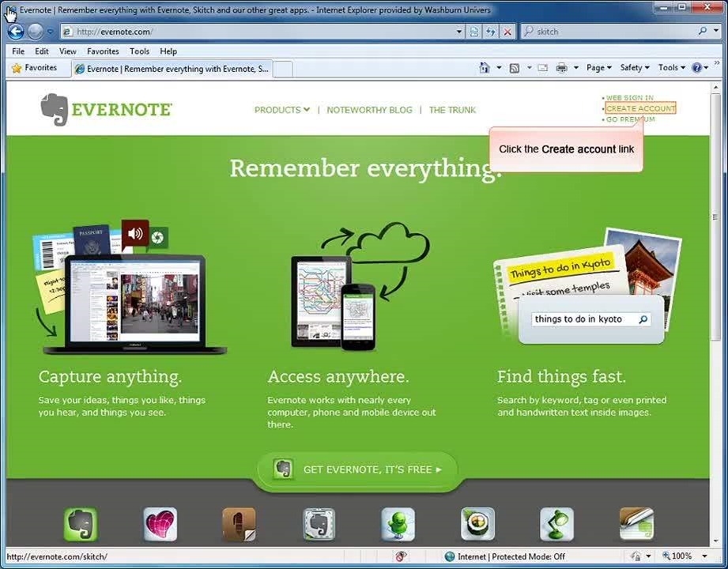Click the scrollbar up arrow
Viewport: 728px width, 569px height.
coord(715,87)
